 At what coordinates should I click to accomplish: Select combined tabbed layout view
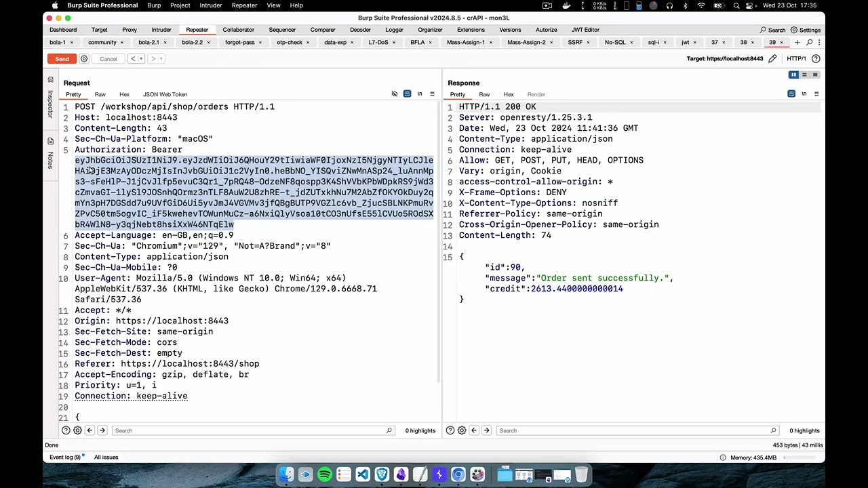(x=815, y=75)
